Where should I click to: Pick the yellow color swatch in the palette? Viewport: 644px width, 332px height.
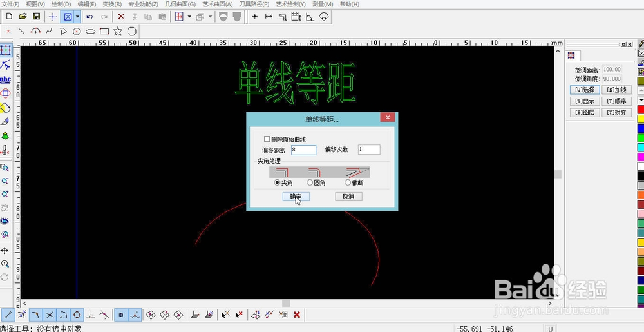click(x=640, y=119)
